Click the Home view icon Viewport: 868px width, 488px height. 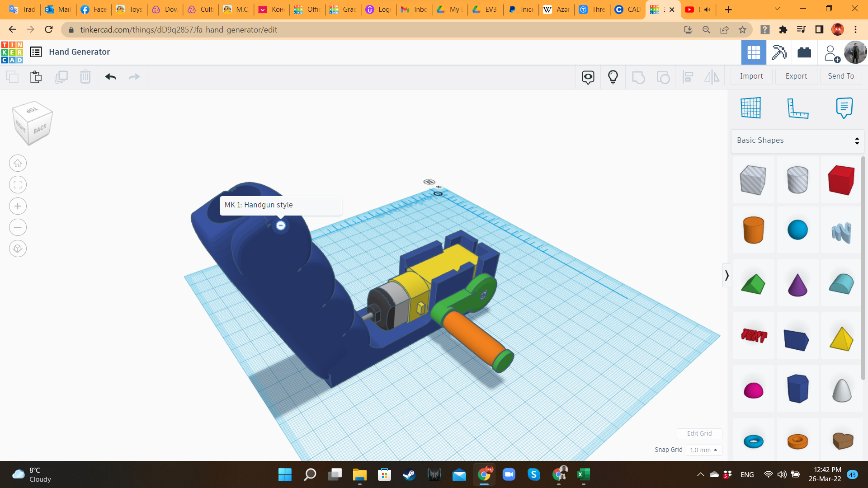[18, 164]
